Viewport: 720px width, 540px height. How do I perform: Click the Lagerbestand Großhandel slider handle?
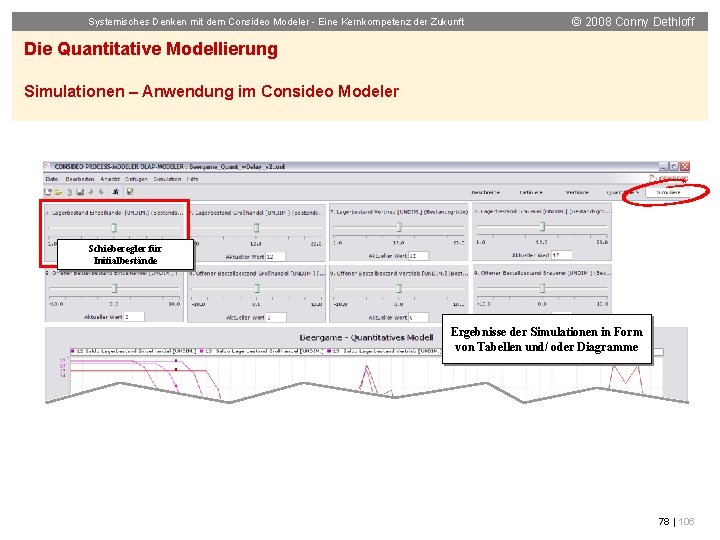[257, 227]
